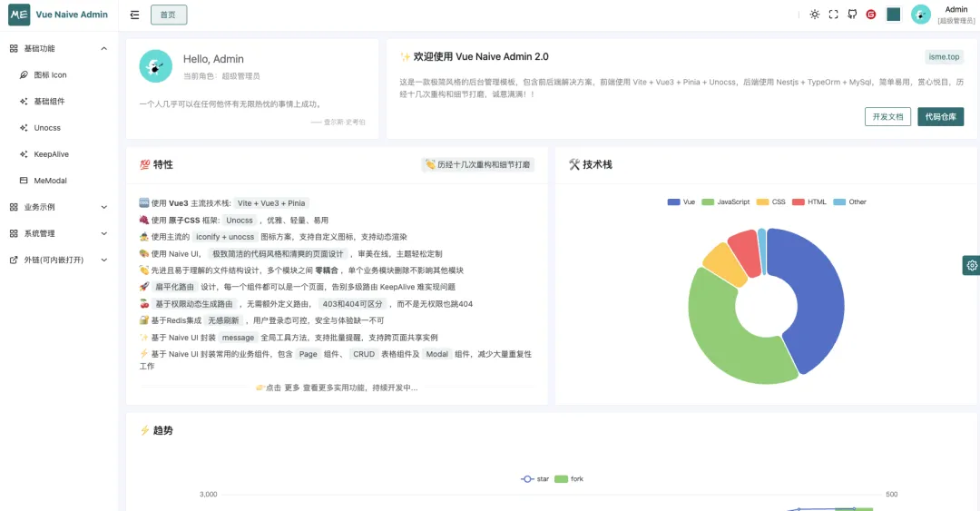Enter fullscreen mode via expand icon
This screenshot has height=511, width=980.
click(x=833, y=15)
